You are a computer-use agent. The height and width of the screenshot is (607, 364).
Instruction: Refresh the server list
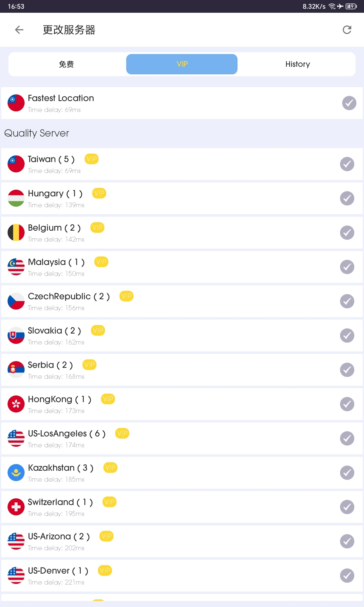click(x=347, y=30)
